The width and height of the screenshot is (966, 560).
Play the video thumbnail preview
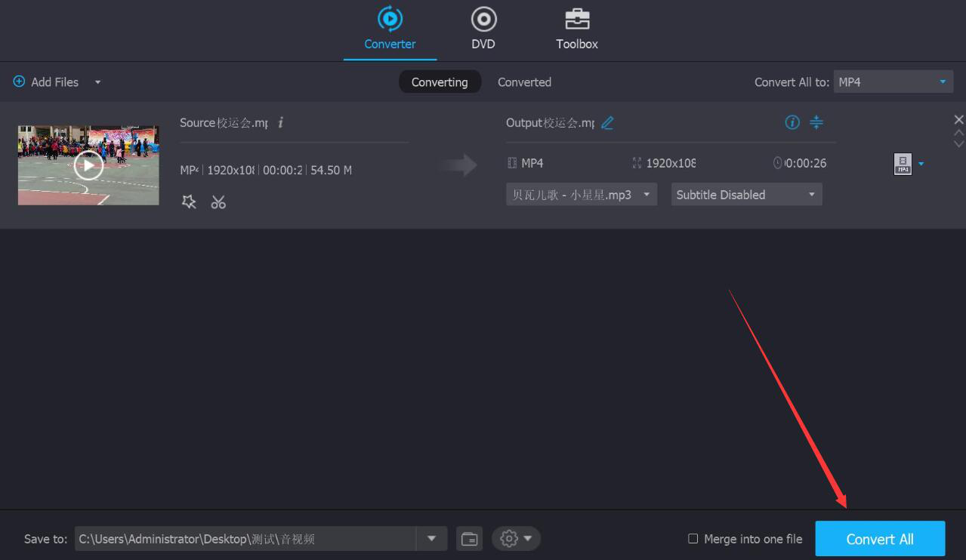(x=88, y=165)
